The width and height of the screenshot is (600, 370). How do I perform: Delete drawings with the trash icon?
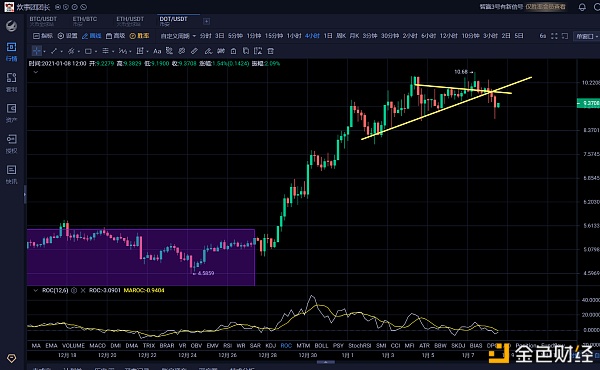pyautogui.click(x=271, y=51)
